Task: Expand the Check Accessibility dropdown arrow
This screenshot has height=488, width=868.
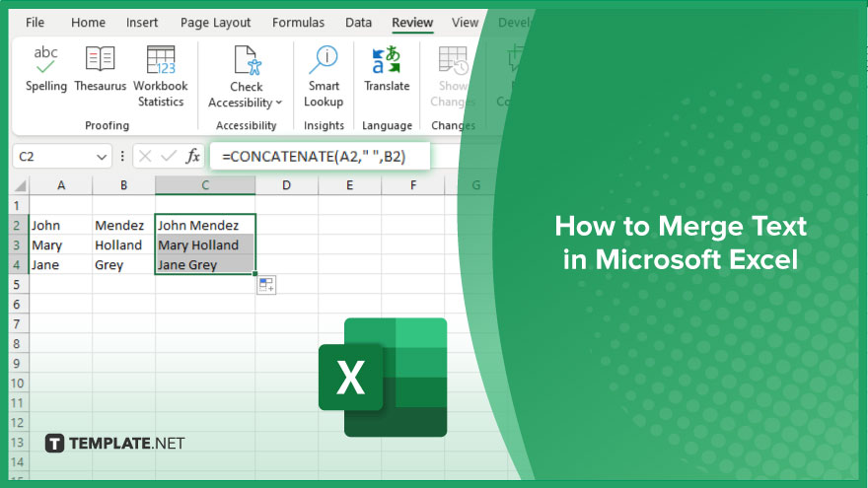Action: (x=279, y=103)
